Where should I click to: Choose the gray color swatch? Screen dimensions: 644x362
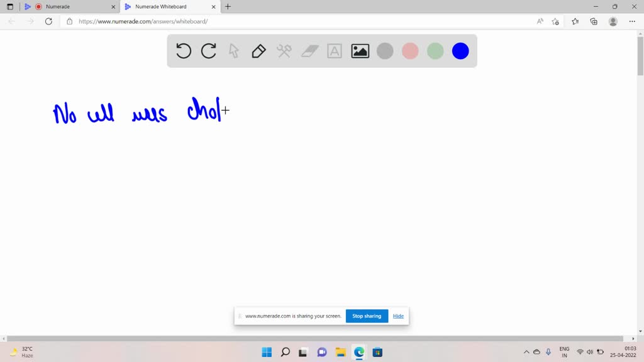385,51
